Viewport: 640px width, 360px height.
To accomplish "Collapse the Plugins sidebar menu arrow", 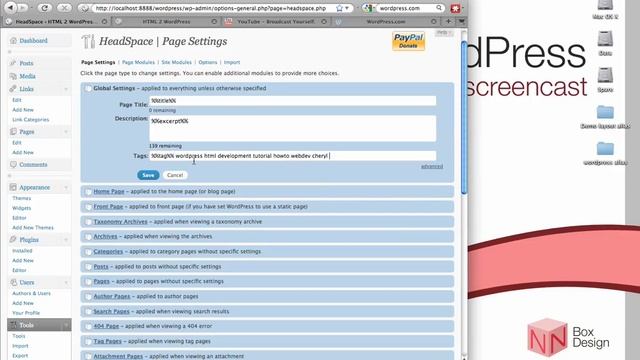I will [x=66, y=240].
